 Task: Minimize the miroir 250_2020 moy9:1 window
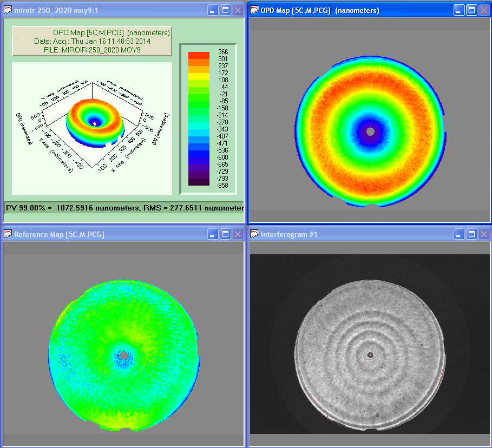click(x=213, y=10)
